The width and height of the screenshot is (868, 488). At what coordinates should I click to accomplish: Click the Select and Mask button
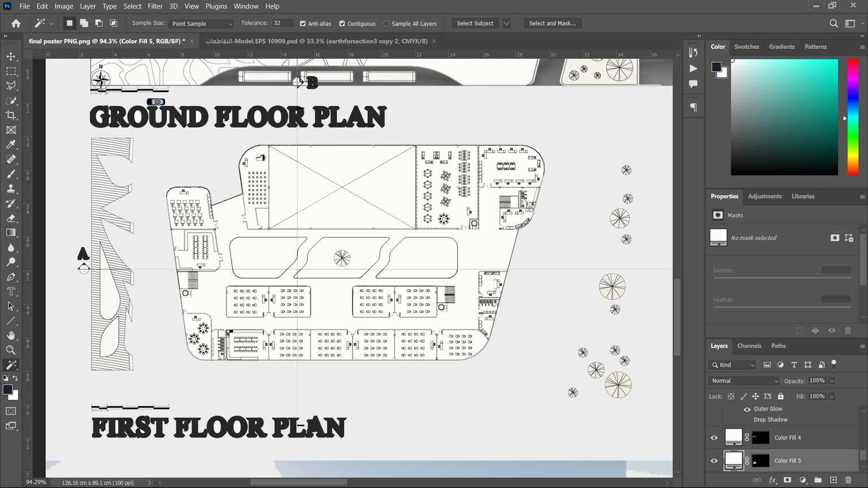pyautogui.click(x=552, y=23)
